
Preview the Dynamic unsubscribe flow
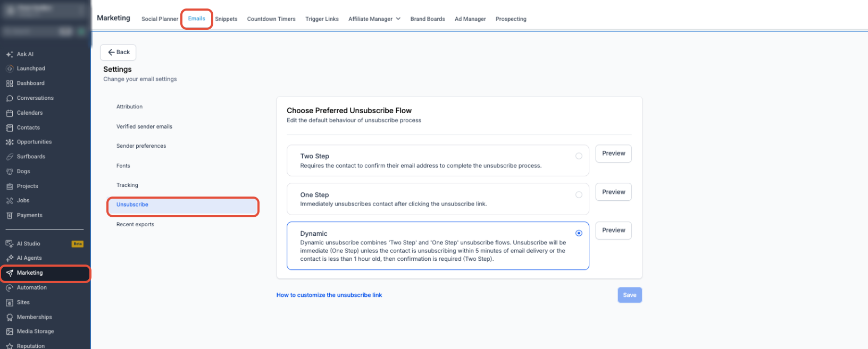click(613, 231)
